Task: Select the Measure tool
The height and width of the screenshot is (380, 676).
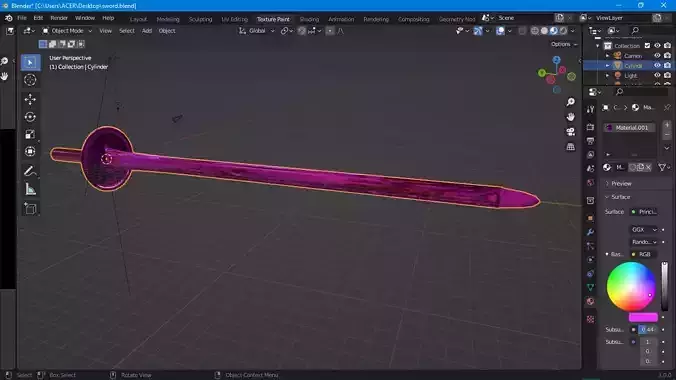Action: coord(30,189)
